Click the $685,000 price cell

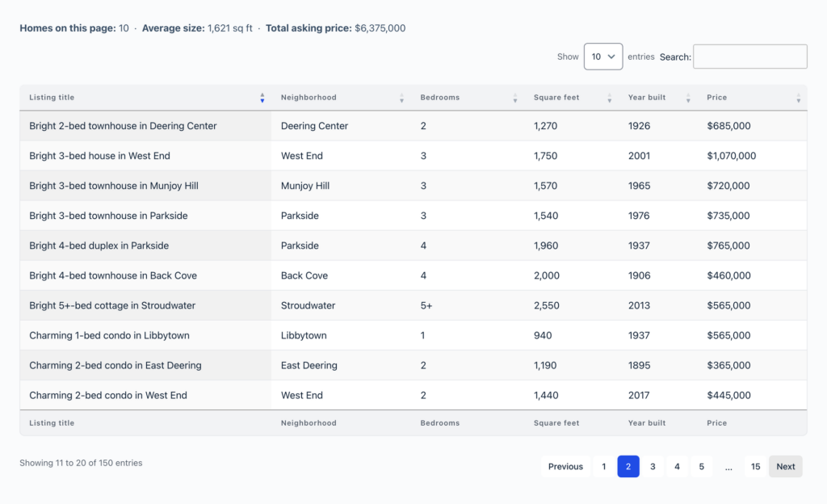coord(752,126)
